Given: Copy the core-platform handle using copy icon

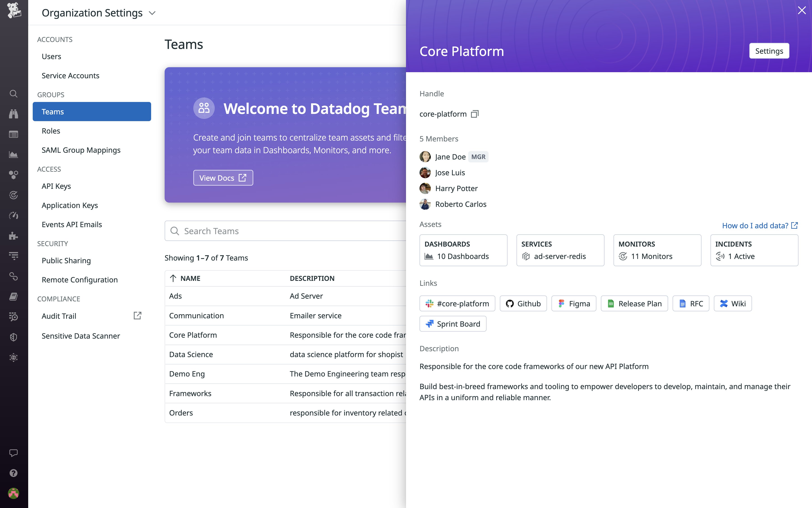Looking at the screenshot, I should [x=474, y=114].
